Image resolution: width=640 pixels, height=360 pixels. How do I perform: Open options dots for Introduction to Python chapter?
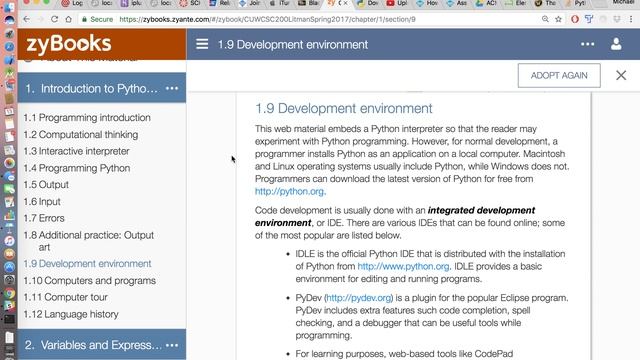pyautogui.click(x=172, y=88)
